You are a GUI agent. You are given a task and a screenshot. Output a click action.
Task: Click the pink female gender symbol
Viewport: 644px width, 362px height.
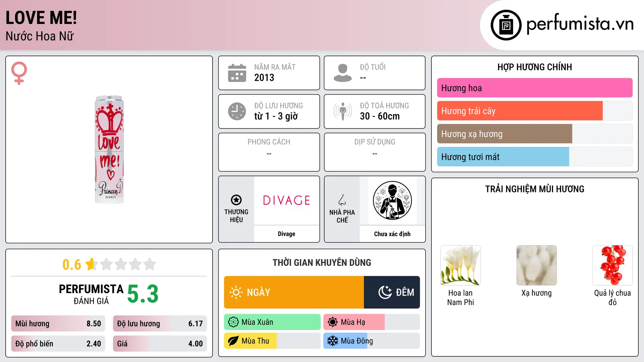click(19, 73)
